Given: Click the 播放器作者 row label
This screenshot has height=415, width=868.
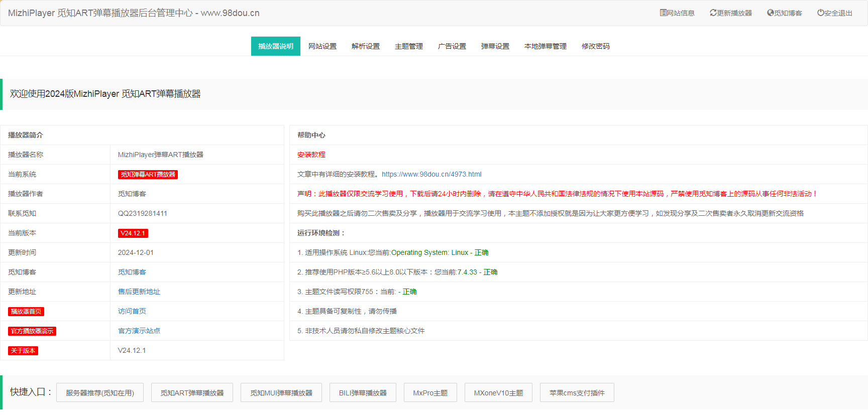Looking at the screenshot, I should 26,194.
